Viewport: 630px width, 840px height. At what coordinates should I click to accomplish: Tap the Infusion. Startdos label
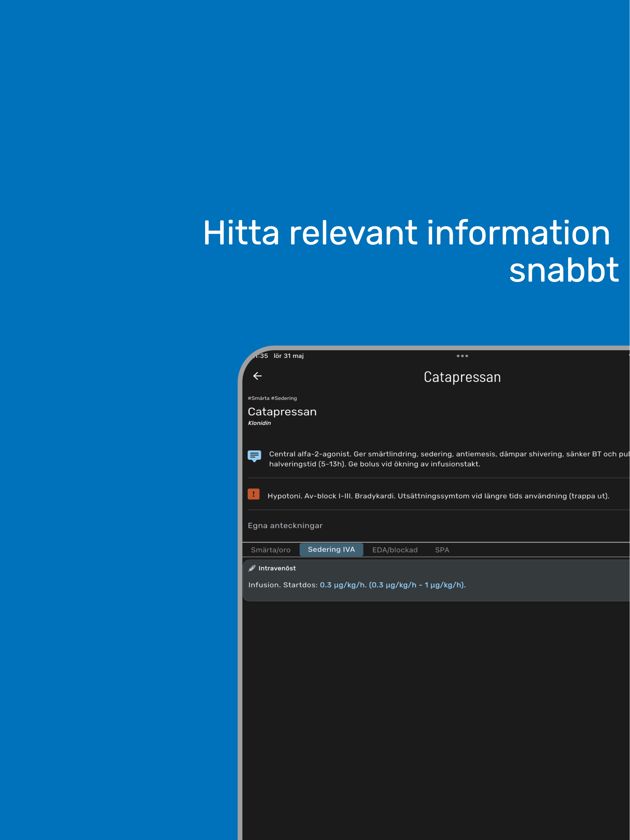(x=283, y=585)
